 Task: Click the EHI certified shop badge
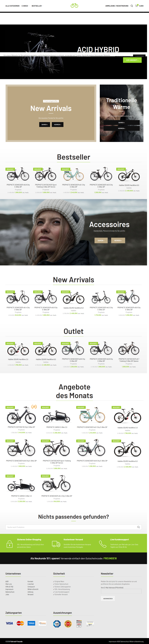click(x=68, y=624)
